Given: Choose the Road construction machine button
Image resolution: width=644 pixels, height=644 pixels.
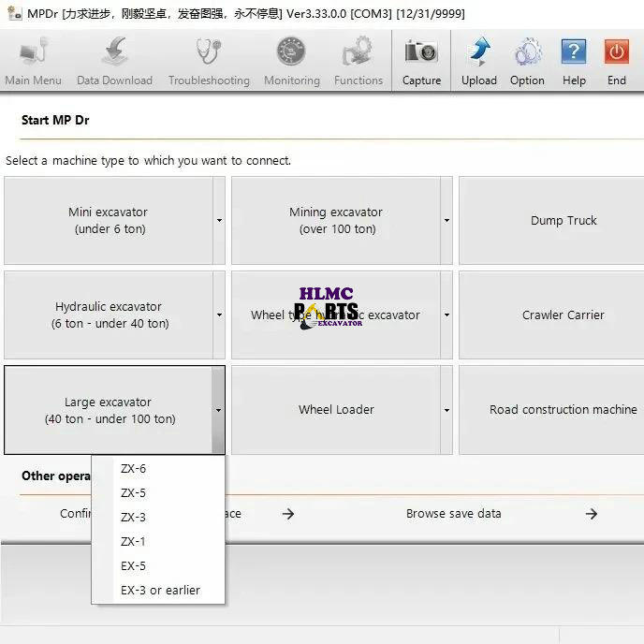Looking at the screenshot, I should [563, 410].
